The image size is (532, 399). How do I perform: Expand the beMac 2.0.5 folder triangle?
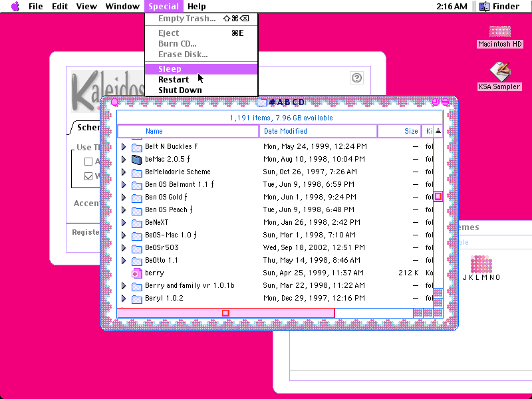coord(124,159)
